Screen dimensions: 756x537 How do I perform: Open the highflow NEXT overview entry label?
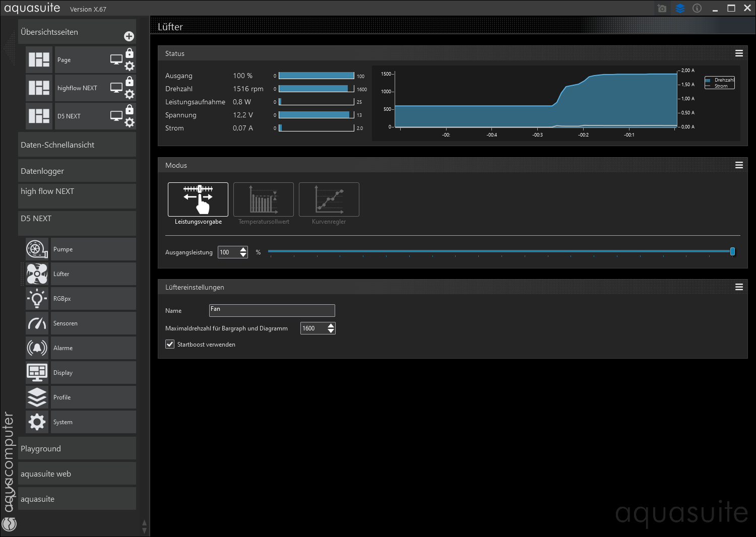click(x=77, y=88)
